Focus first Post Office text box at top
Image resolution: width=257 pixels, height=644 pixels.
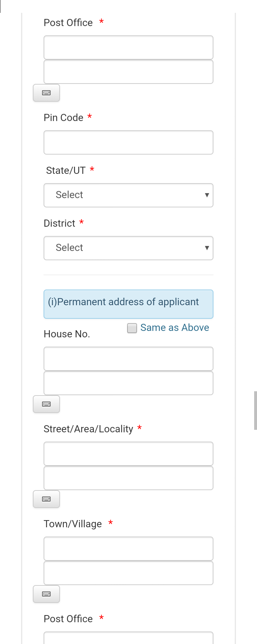coord(128,47)
